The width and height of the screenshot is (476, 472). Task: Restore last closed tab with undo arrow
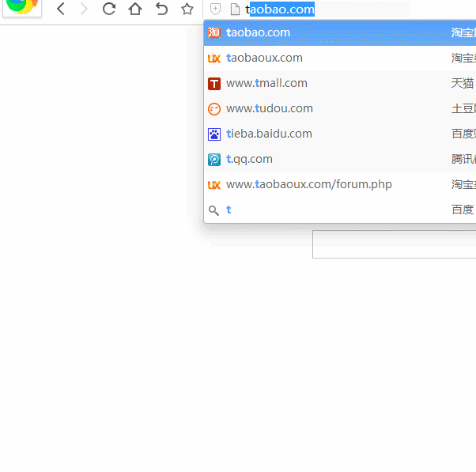[161, 9]
